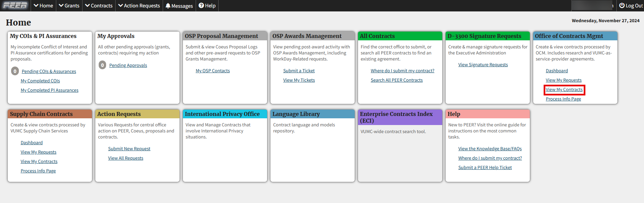Image resolution: width=644 pixels, height=203 pixels.
Task: Click the Submit a Ticket link
Action: coord(299,71)
